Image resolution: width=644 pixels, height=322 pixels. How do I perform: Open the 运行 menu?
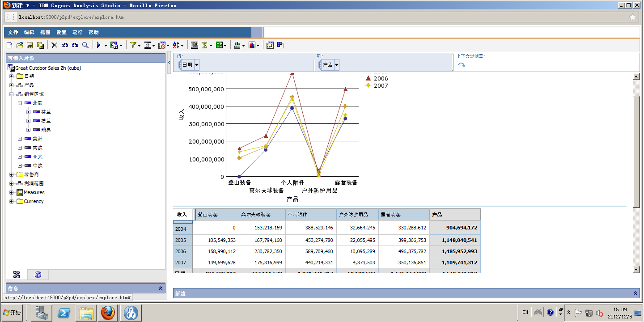tap(77, 32)
